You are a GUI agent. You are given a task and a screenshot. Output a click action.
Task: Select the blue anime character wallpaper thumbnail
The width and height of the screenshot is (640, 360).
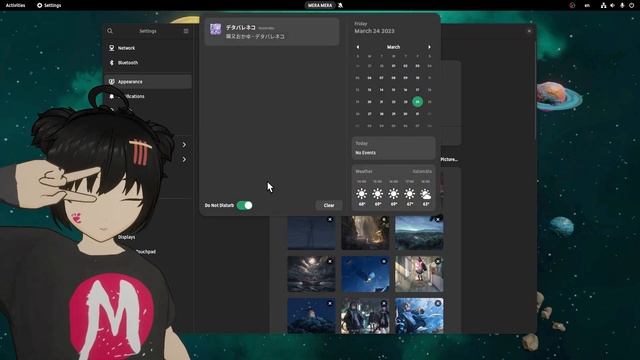pos(419,316)
